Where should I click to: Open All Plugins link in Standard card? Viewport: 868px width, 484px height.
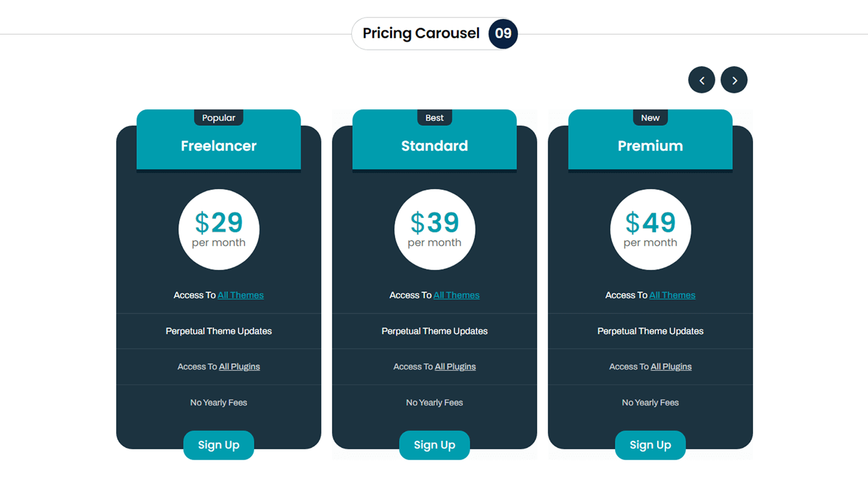[x=455, y=367]
